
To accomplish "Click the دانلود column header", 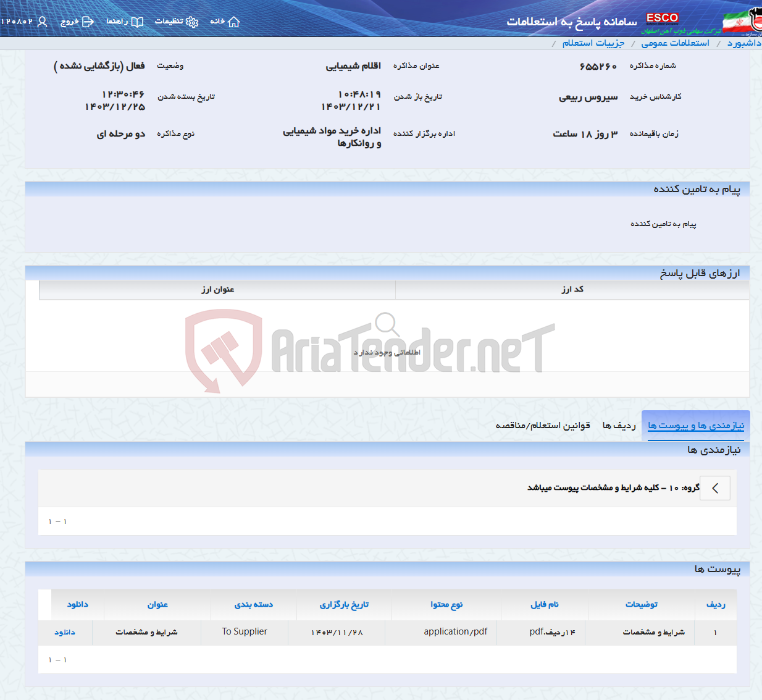I will [x=78, y=605].
